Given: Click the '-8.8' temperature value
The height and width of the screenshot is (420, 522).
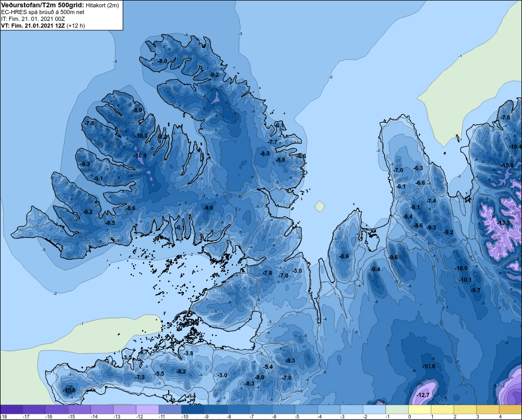Looking at the screenshot, I should [x=280, y=160].
